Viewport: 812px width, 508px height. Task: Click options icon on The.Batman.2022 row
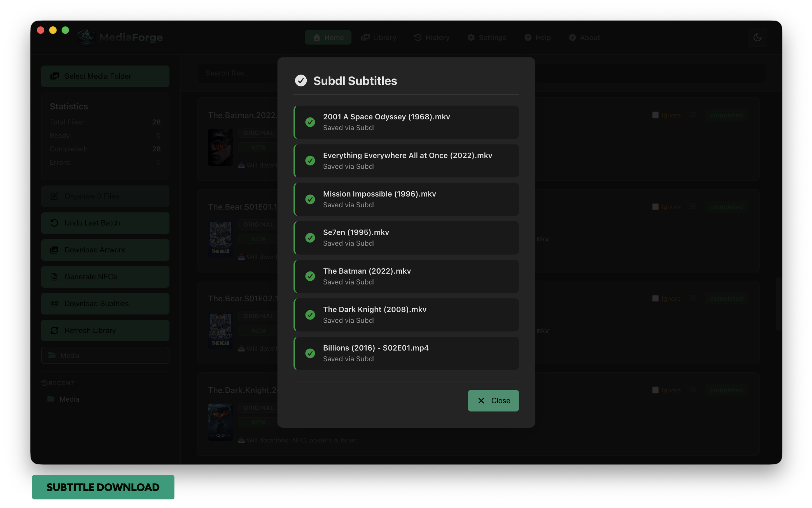click(x=692, y=115)
